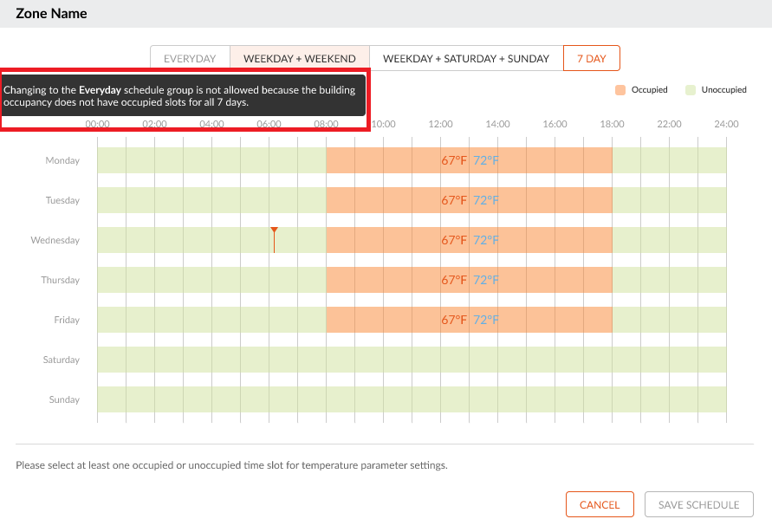Click the 16:00 time axis label

pyautogui.click(x=555, y=124)
